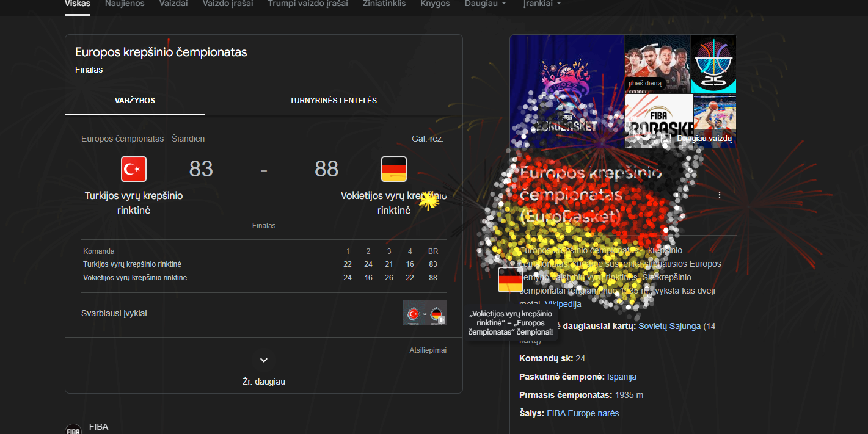Click the Komandų sk: 24 entry
This screenshot has height=434, width=868.
552,358
